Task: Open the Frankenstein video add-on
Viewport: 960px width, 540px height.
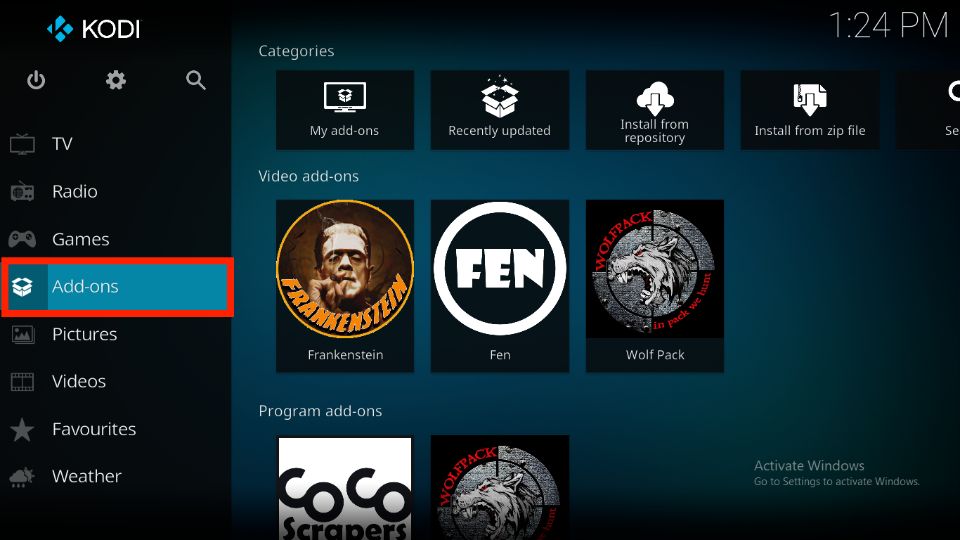Action: (345, 286)
